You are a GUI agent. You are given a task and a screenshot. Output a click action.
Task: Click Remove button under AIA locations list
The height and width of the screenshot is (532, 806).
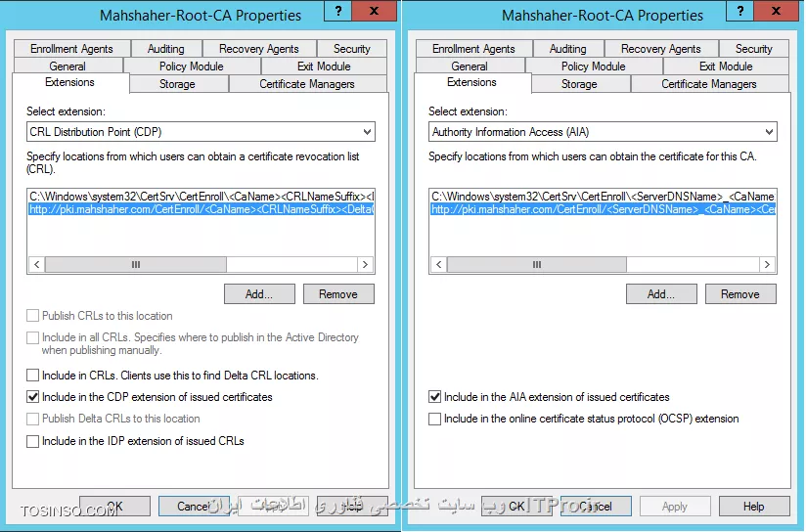click(x=740, y=294)
